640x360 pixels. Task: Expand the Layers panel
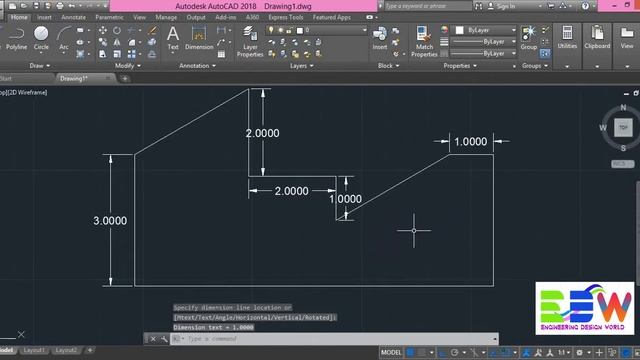[302, 66]
